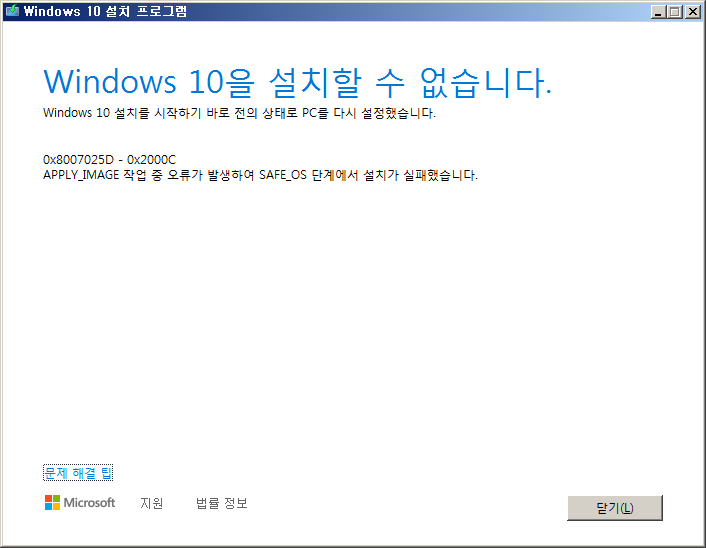Click the Microsoft logo
The image size is (706, 548).
coord(80,503)
